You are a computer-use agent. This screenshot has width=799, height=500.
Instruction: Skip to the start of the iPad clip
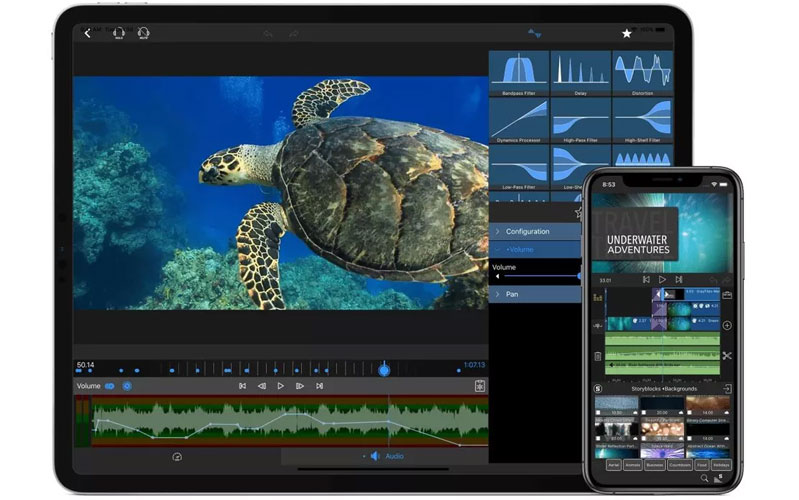click(x=242, y=385)
